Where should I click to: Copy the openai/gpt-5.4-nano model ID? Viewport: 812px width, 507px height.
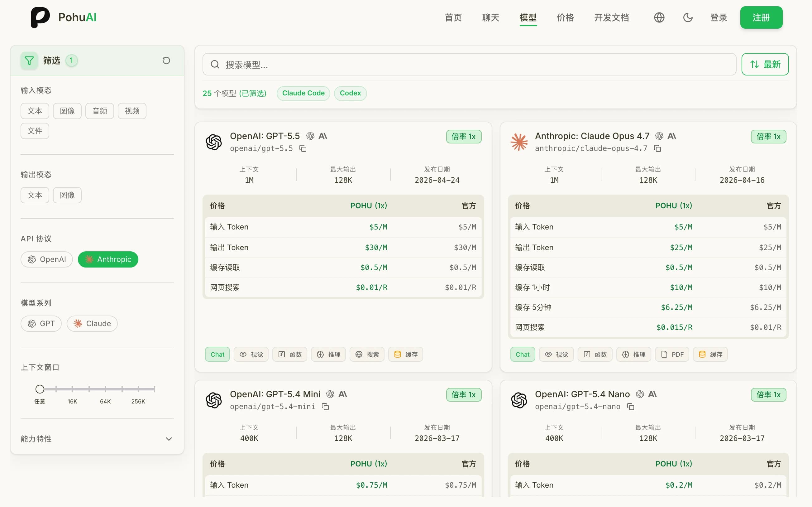click(x=630, y=407)
